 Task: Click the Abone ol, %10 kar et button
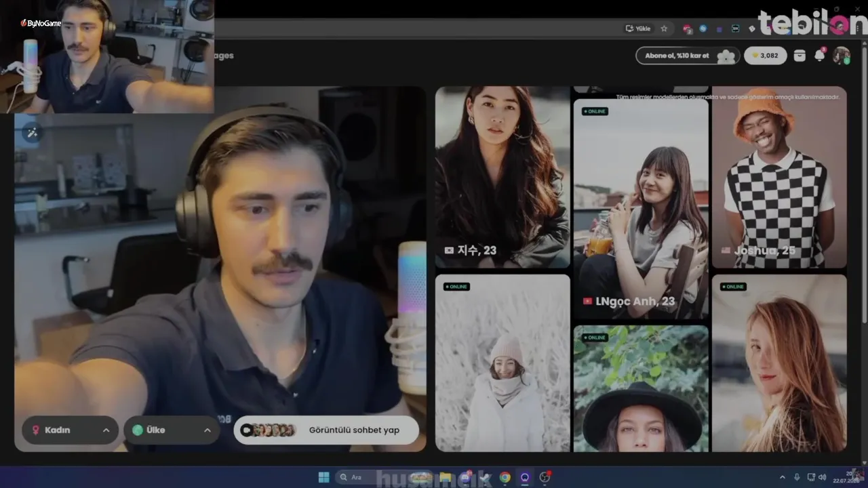click(x=688, y=56)
